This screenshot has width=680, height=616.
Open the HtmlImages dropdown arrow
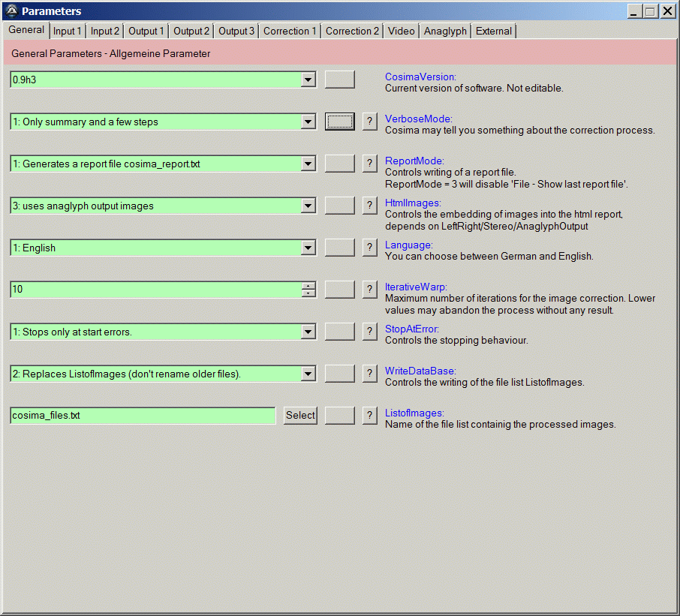[308, 206]
